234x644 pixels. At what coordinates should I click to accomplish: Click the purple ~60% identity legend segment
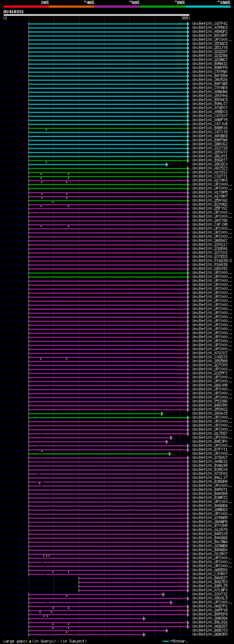pyautogui.click(x=117, y=6)
